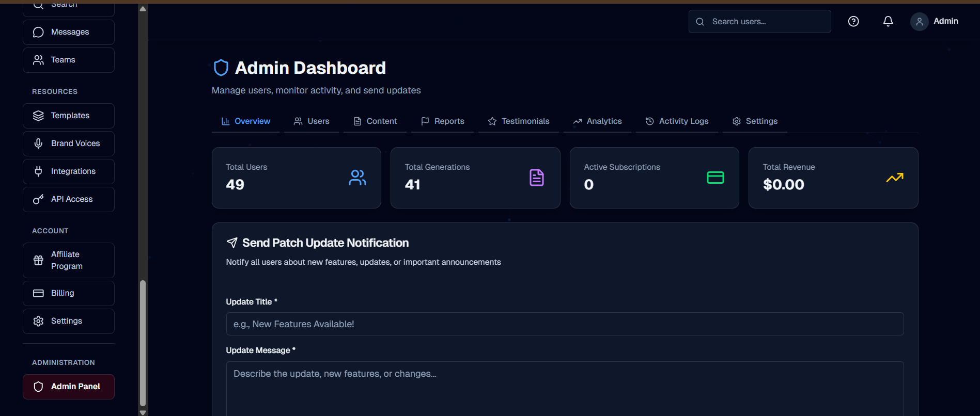Click the paper plane Send Patch icon
This screenshot has height=416, width=980.
[232, 243]
